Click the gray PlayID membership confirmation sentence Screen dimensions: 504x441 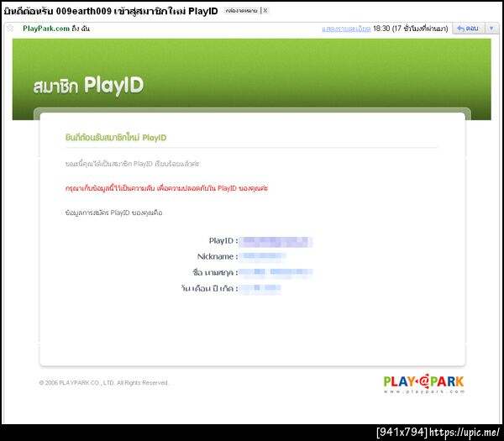coord(132,164)
